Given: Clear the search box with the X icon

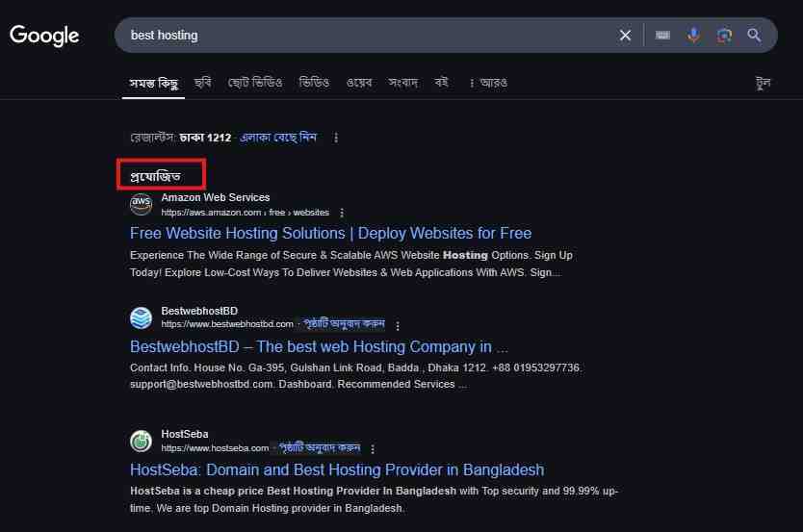Looking at the screenshot, I should [x=625, y=36].
